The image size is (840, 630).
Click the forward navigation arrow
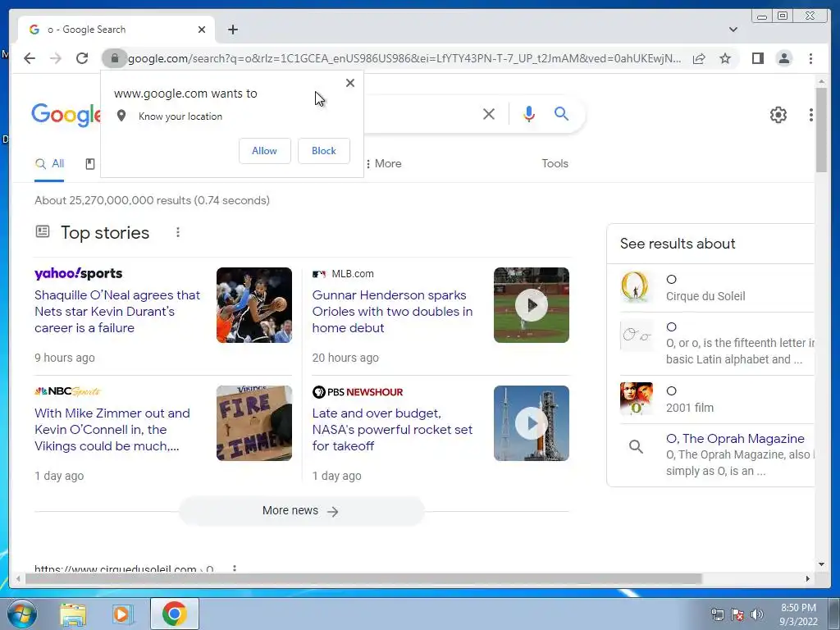click(56, 58)
